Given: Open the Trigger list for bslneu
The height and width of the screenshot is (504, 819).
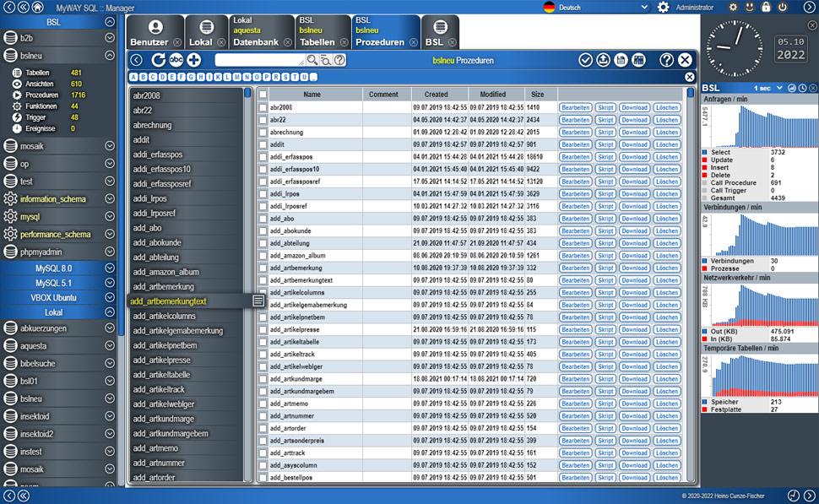Looking at the screenshot, I should [x=36, y=117].
